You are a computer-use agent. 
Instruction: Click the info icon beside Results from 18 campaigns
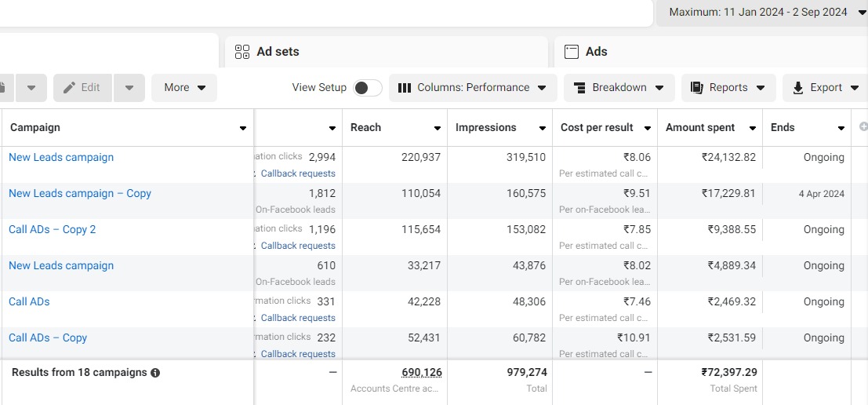click(x=155, y=373)
